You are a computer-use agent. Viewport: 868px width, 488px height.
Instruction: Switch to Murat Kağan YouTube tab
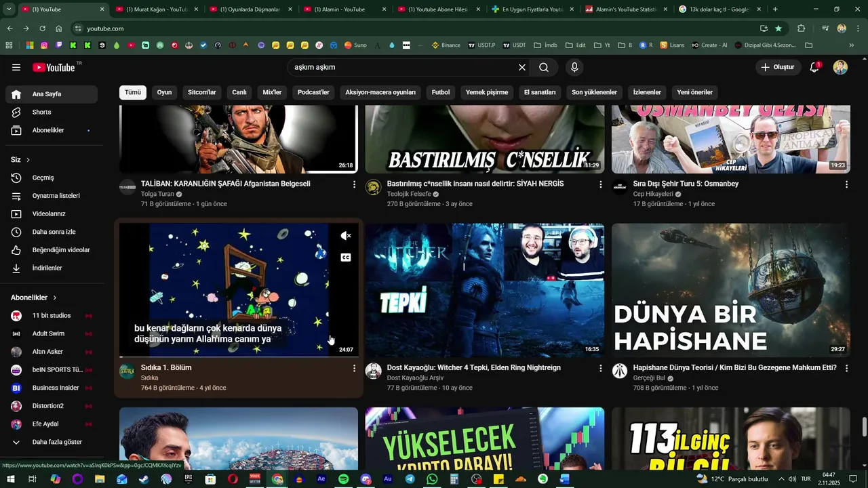point(156,9)
